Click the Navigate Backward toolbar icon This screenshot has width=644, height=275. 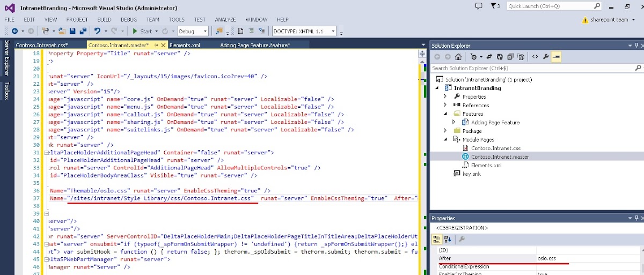14,32
